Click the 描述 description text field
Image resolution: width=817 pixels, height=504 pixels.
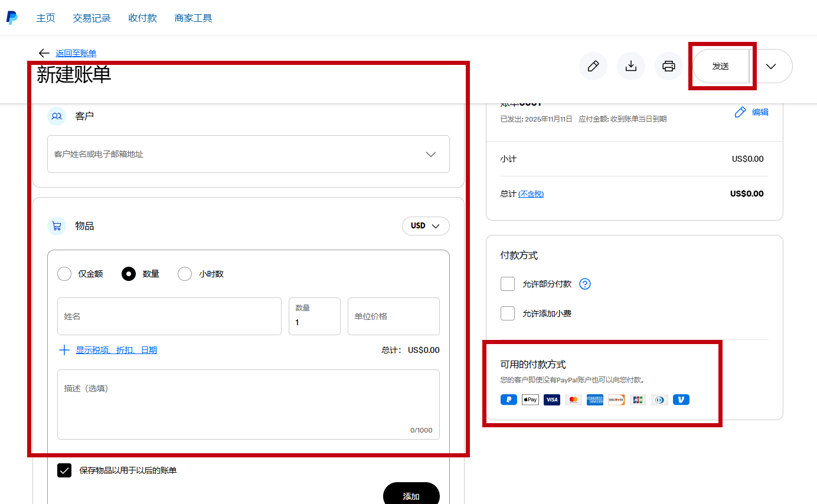(x=248, y=404)
